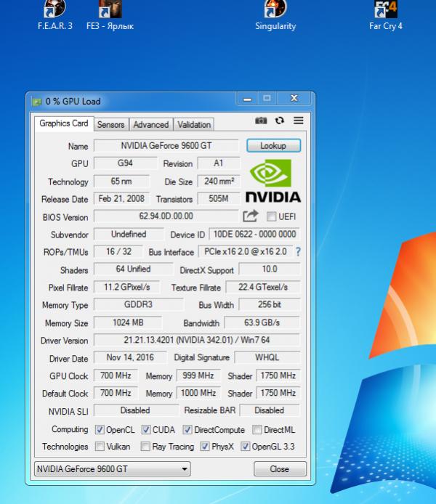Click the BIOS Version field 62.94.0D.00.00

(x=166, y=216)
